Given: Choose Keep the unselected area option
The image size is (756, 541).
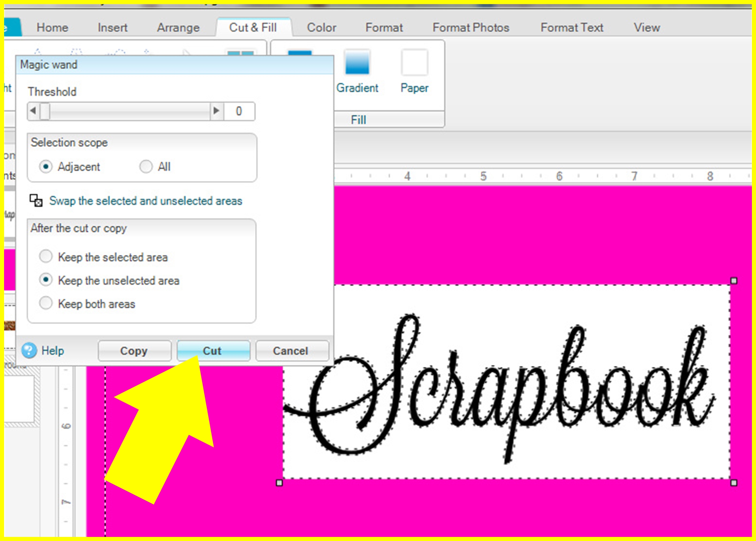Looking at the screenshot, I should tap(46, 280).
